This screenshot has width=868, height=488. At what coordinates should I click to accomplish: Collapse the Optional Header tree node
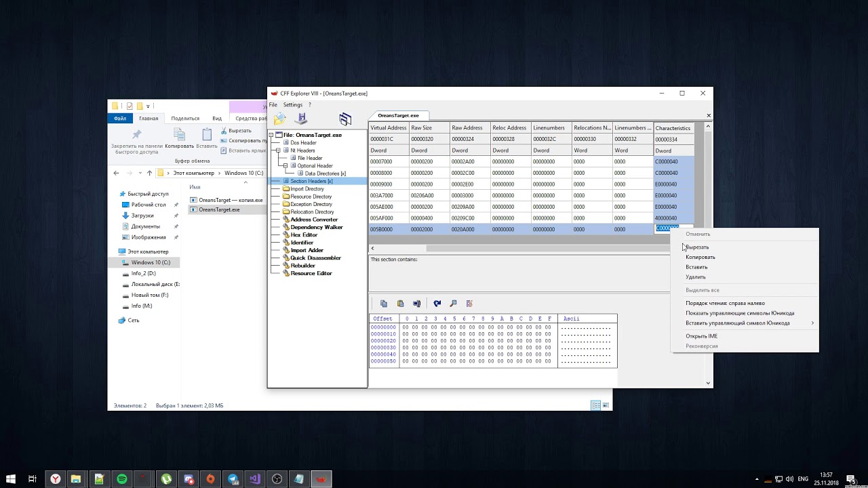click(x=285, y=165)
